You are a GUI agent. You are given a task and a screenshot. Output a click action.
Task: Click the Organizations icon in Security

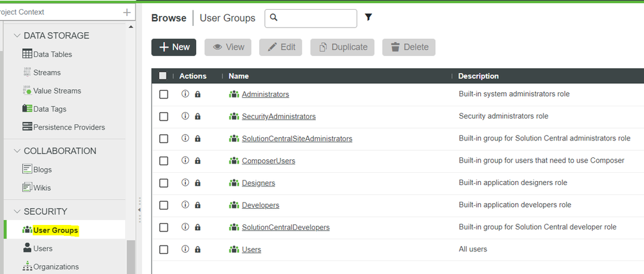27,266
